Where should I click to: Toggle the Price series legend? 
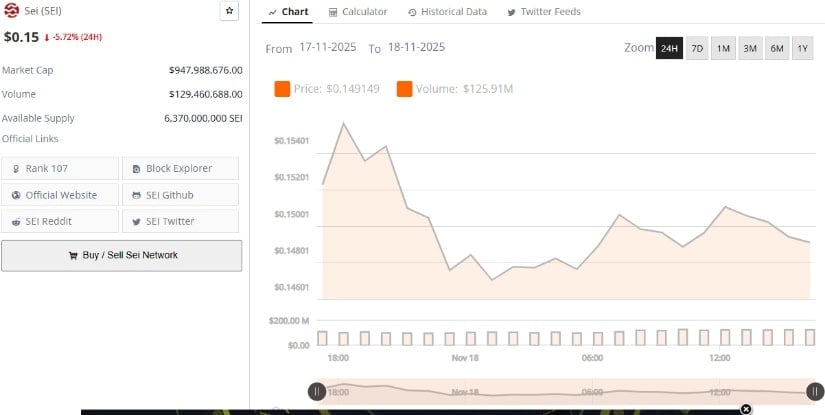[282, 89]
